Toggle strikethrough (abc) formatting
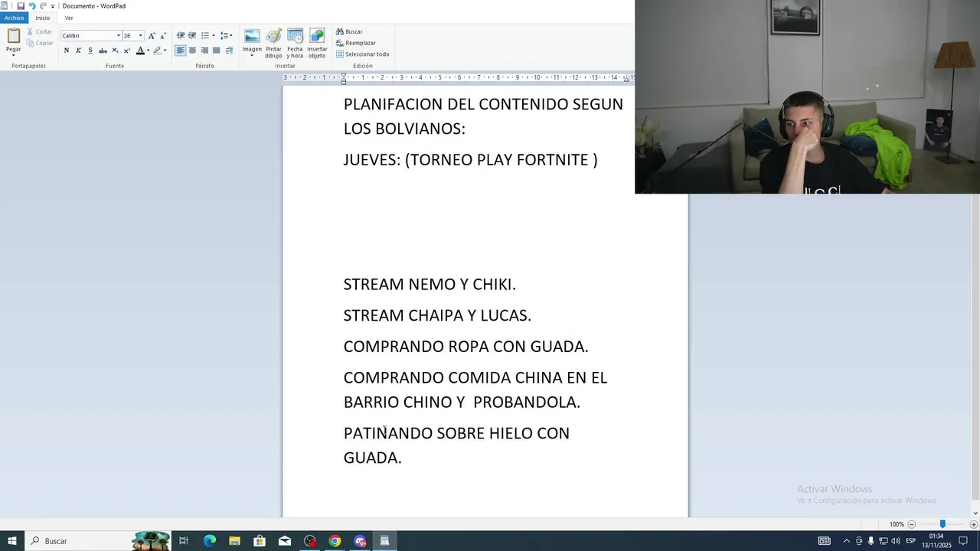980x551 pixels. [103, 51]
